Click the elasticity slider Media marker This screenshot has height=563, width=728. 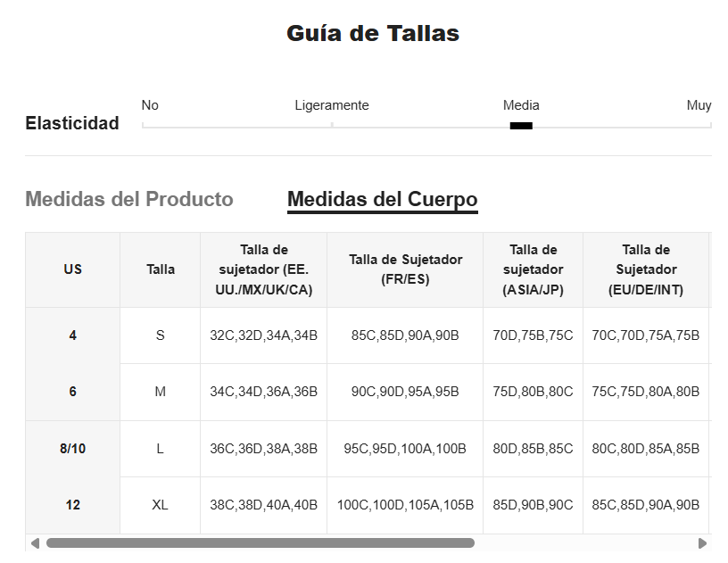point(521,126)
